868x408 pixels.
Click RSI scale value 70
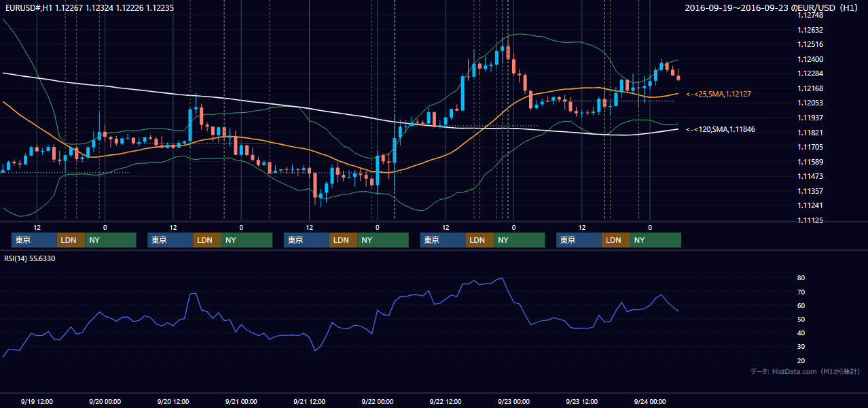801,292
